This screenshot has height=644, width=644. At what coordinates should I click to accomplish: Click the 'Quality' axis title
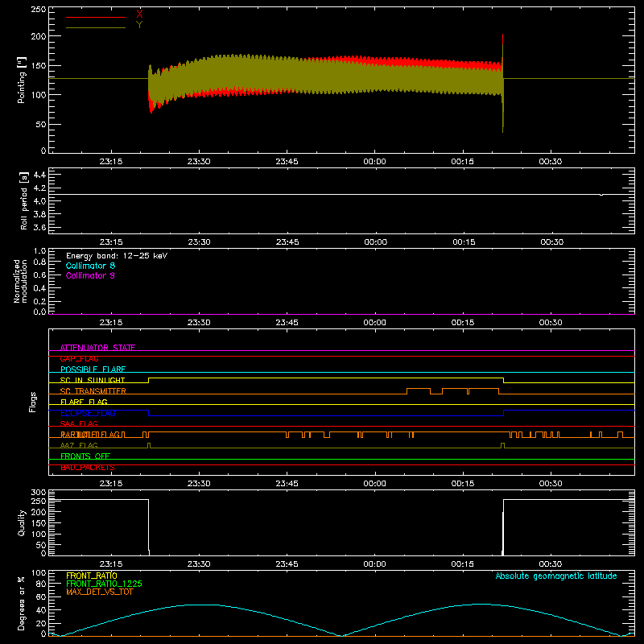tap(22, 522)
